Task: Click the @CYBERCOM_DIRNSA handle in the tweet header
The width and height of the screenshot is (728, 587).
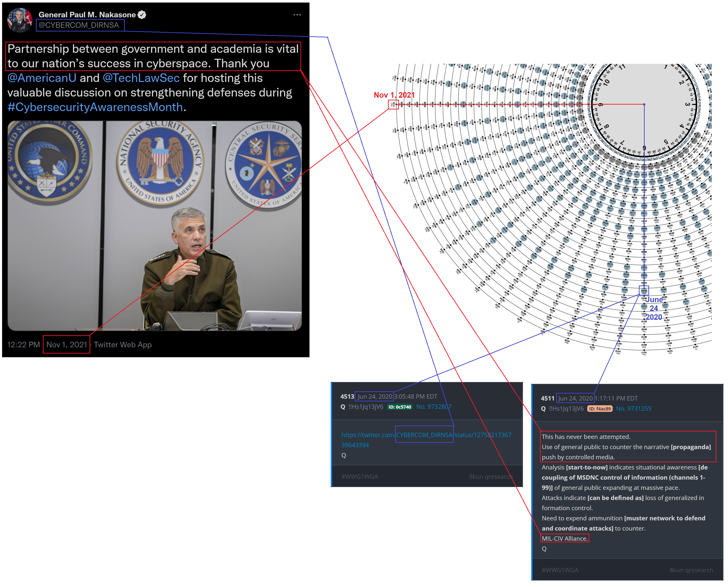Action: point(79,25)
